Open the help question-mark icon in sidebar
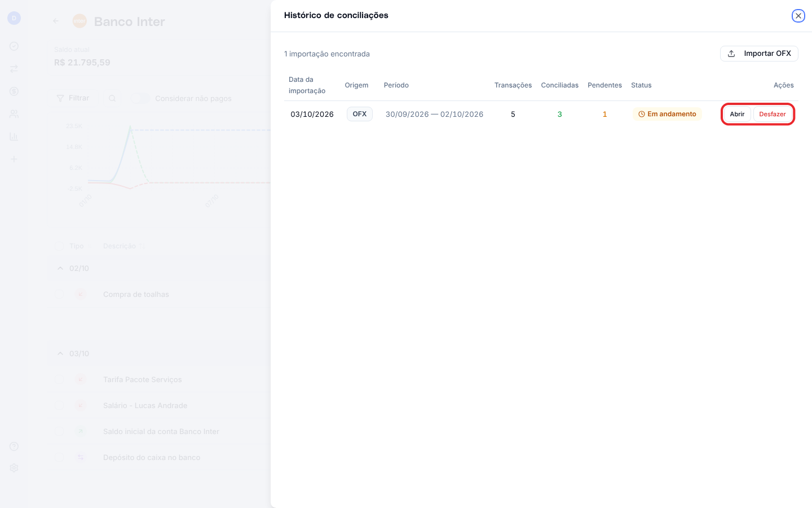Screen dimensions: 812x508 click(14, 446)
